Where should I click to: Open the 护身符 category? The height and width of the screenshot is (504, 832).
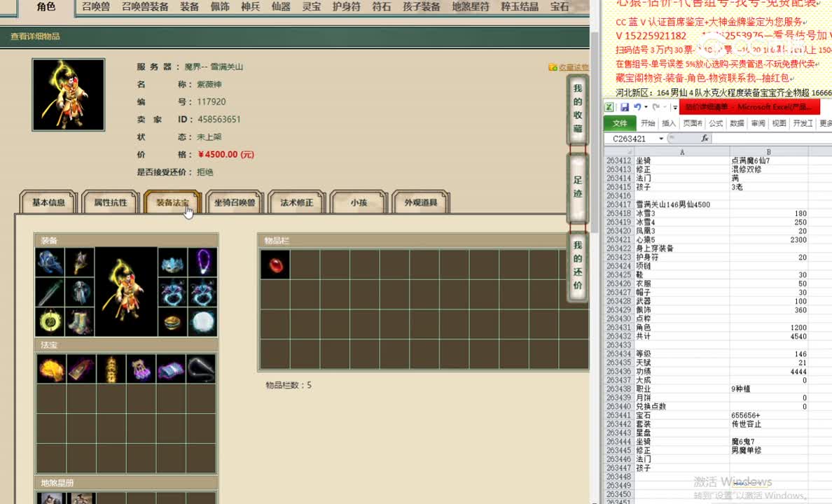(x=346, y=7)
